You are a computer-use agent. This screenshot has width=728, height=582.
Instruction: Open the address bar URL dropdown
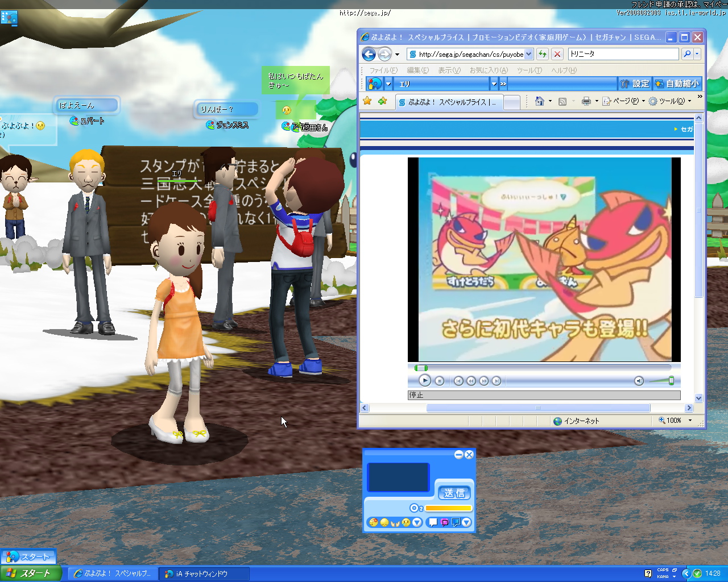[x=529, y=54]
